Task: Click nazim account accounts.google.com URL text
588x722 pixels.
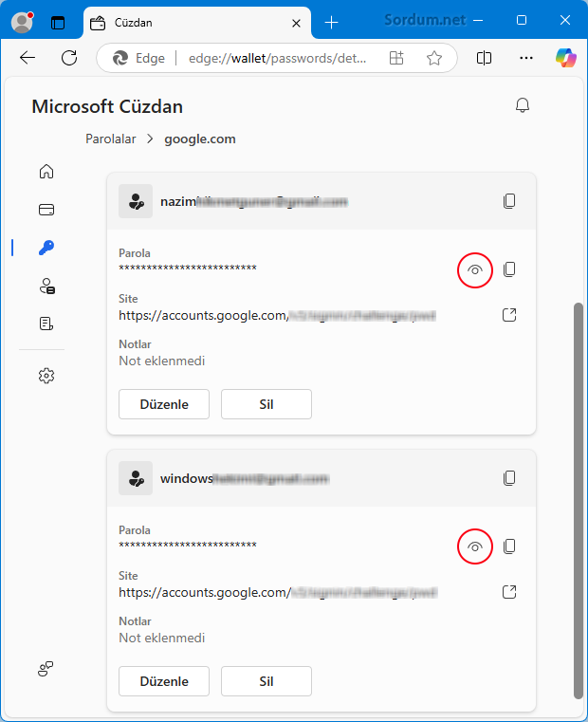Action: (277, 315)
